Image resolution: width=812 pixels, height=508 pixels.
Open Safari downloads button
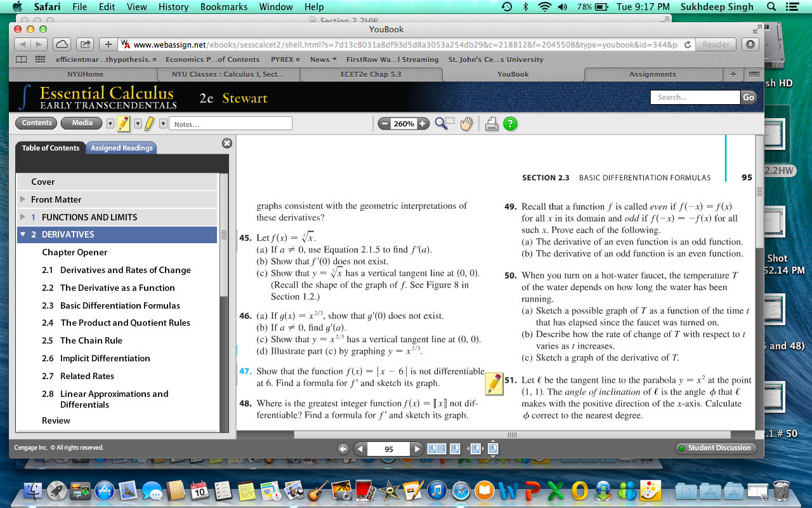pos(750,44)
